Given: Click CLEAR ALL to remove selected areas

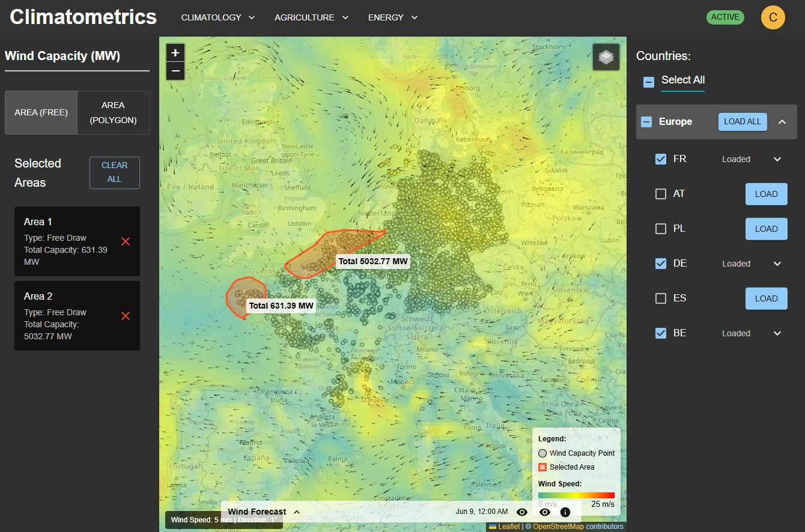Looking at the screenshot, I should click(114, 172).
